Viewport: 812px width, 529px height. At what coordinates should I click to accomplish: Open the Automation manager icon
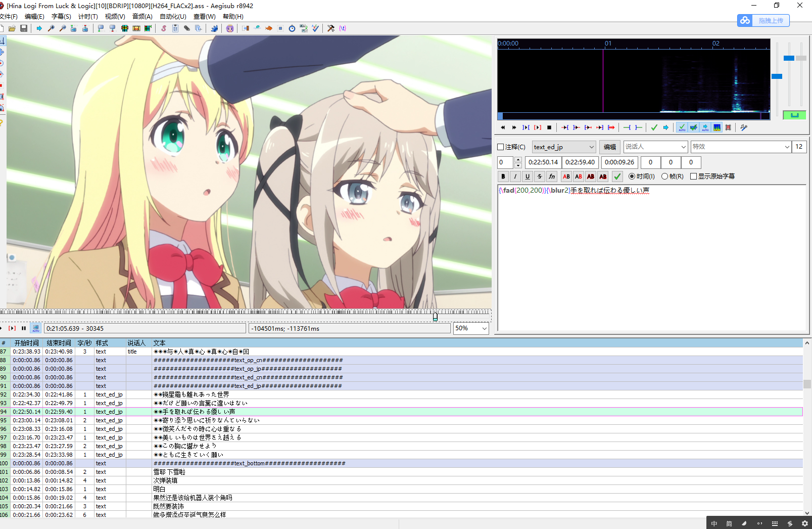[x=214, y=28]
